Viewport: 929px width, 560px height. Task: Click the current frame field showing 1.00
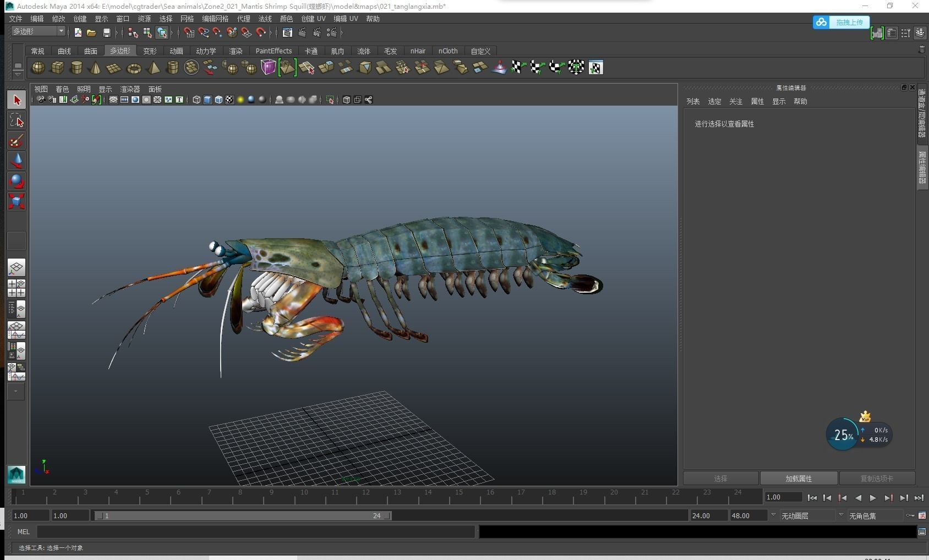[783, 497]
